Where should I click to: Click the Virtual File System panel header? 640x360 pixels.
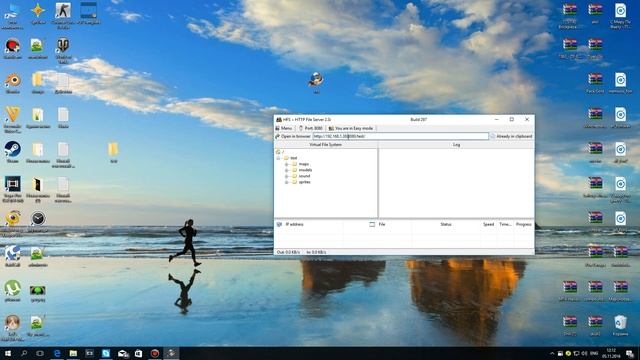click(x=326, y=145)
